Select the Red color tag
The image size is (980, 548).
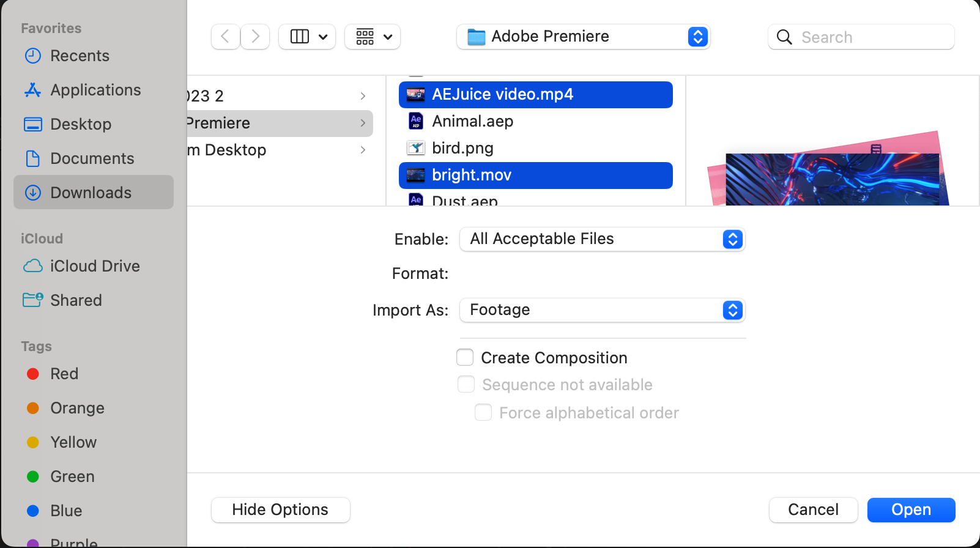(64, 374)
